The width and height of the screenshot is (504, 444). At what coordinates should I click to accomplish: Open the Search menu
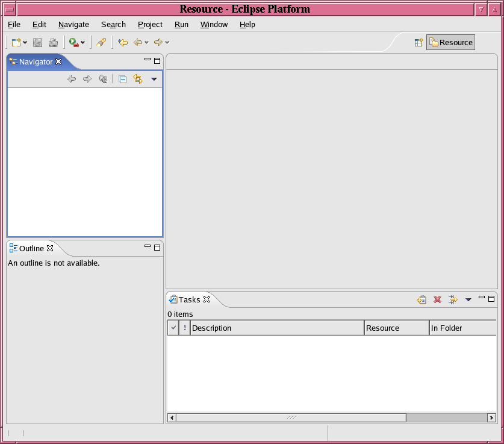[113, 25]
